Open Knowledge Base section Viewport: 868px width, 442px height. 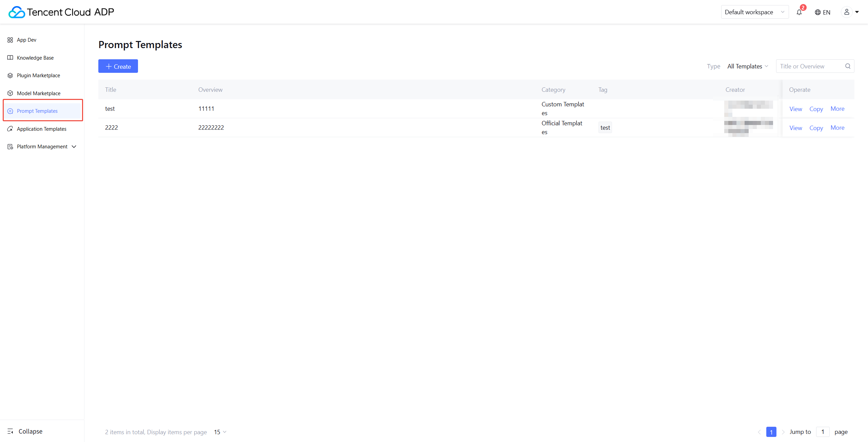point(35,58)
